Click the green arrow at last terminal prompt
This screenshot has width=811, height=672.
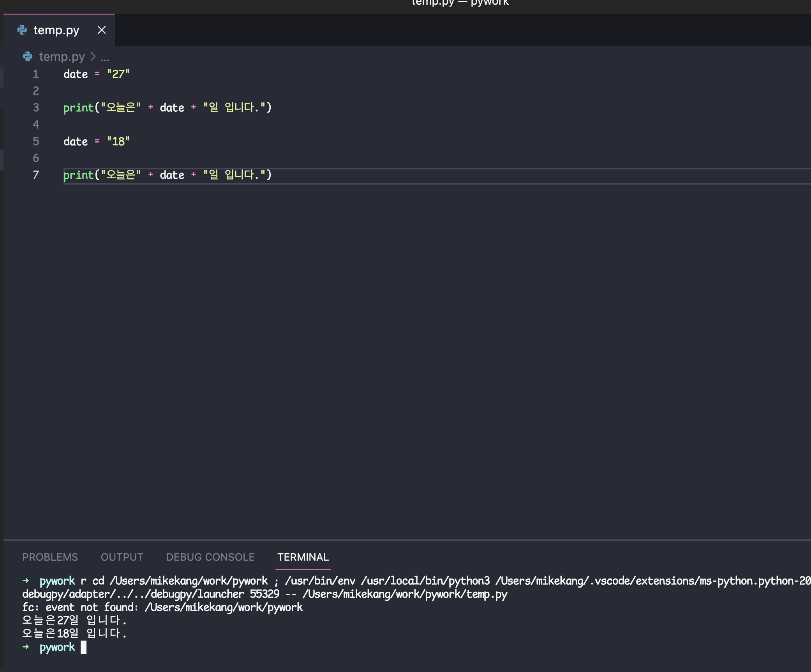(26, 647)
